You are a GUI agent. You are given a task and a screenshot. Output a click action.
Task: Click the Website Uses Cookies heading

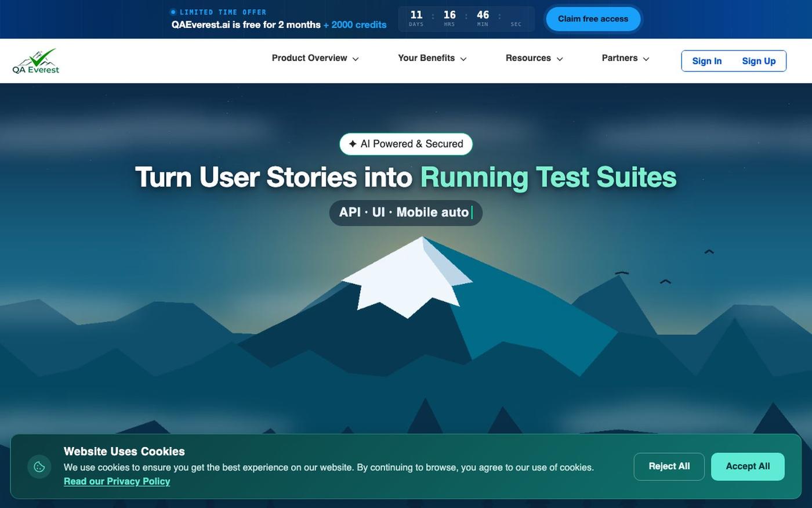124,452
